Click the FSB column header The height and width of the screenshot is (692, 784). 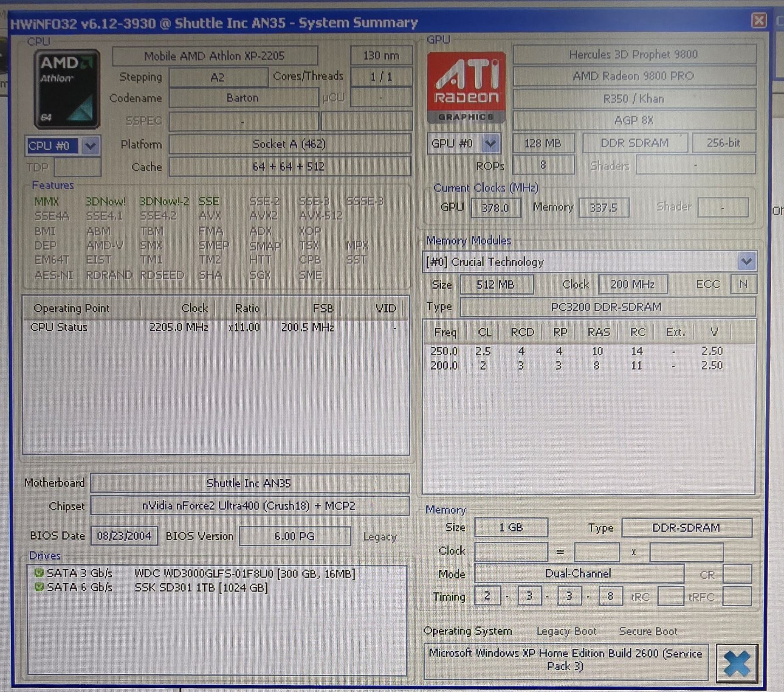coord(304,308)
